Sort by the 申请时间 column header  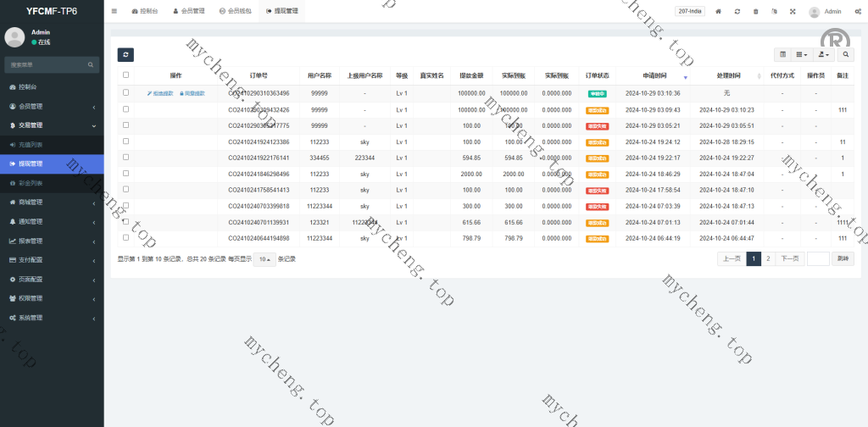653,75
